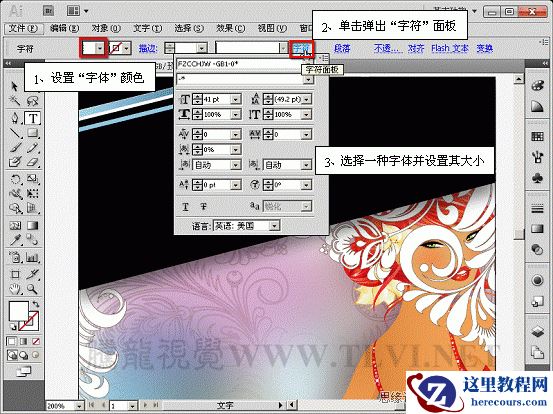
Task: Open the 视图(V) menu
Action: [272, 29]
